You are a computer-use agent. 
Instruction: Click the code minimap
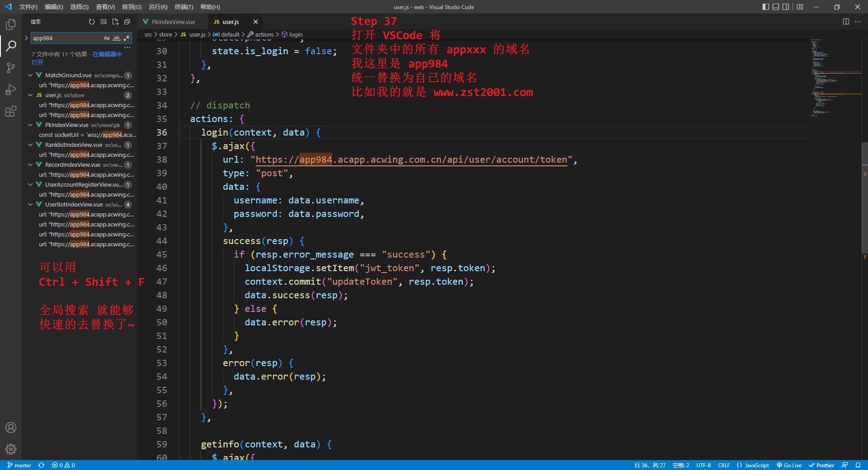point(835,78)
